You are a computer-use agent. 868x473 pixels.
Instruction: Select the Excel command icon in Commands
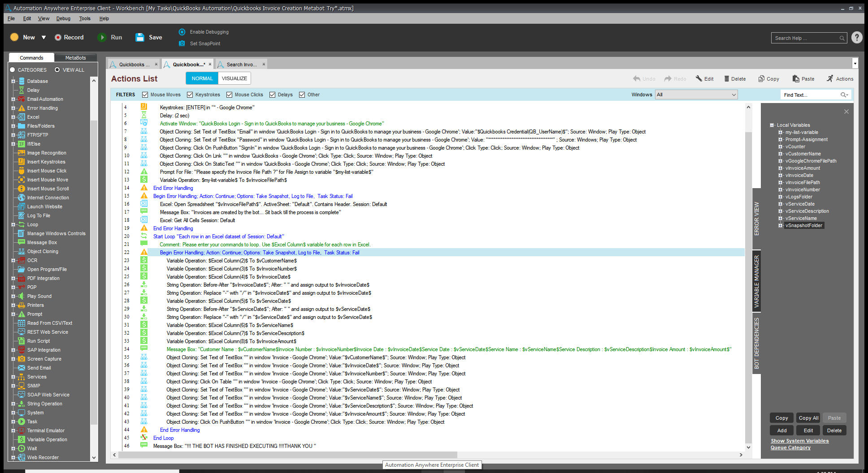point(22,117)
